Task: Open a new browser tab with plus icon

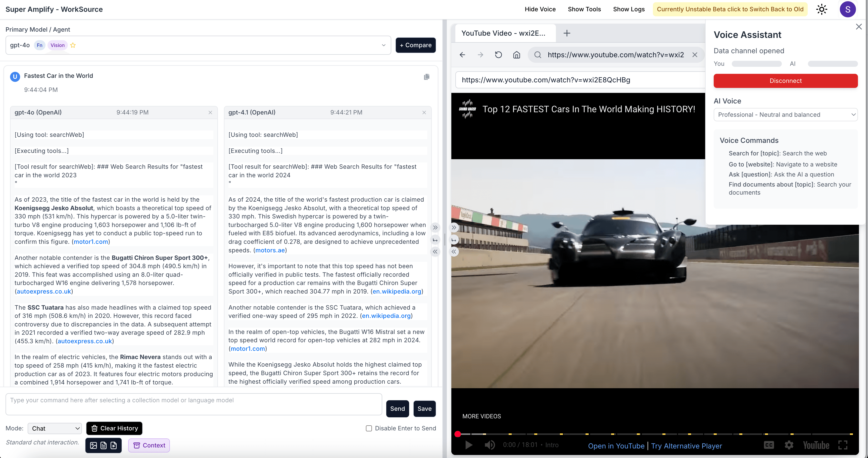Action: click(567, 33)
